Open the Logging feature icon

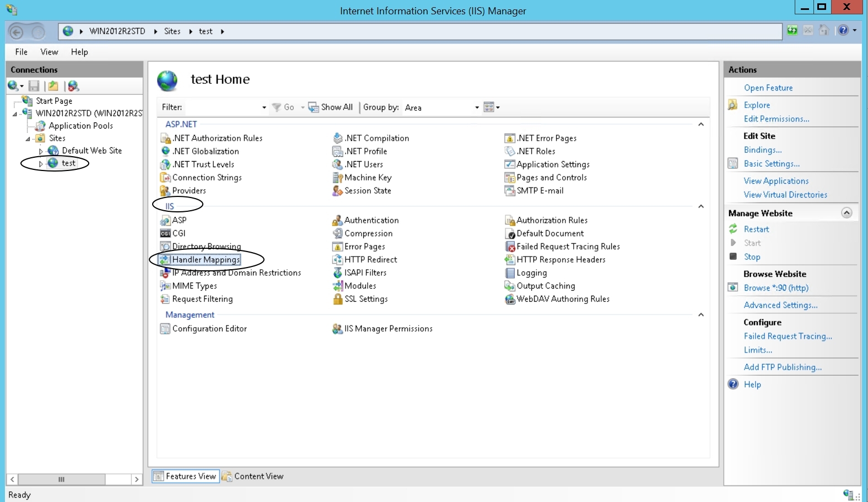(510, 273)
